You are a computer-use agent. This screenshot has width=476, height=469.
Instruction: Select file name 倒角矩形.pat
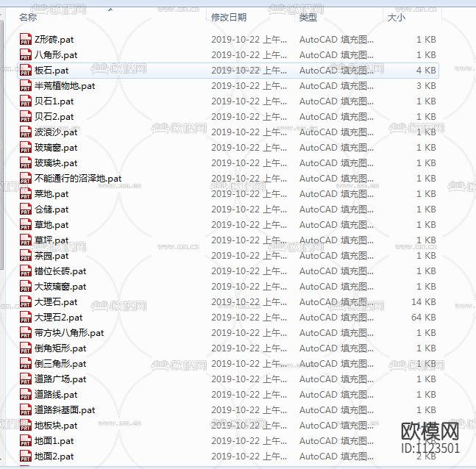60,349
